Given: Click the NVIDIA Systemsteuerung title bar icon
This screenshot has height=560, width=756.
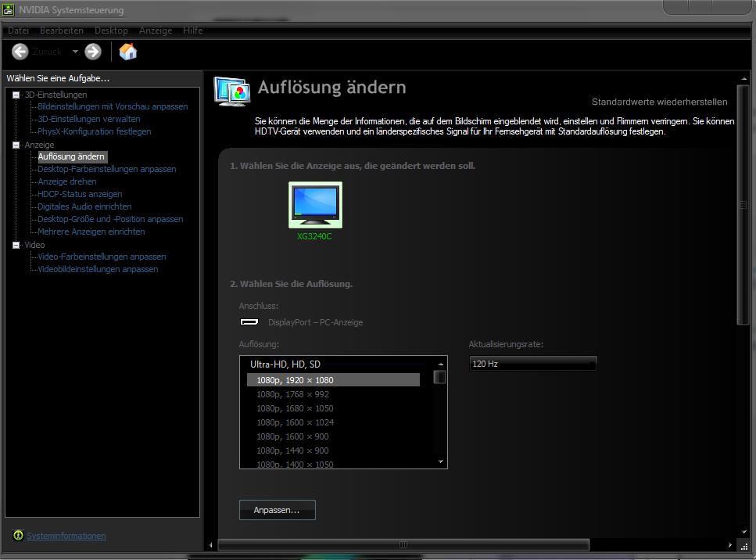Looking at the screenshot, I should pyautogui.click(x=8, y=9).
